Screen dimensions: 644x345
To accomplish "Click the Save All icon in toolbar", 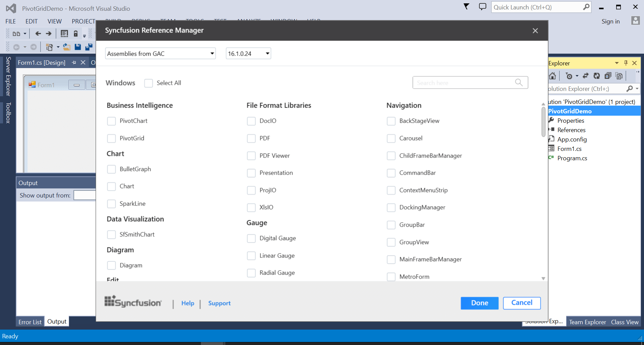I will pyautogui.click(x=89, y=47).
